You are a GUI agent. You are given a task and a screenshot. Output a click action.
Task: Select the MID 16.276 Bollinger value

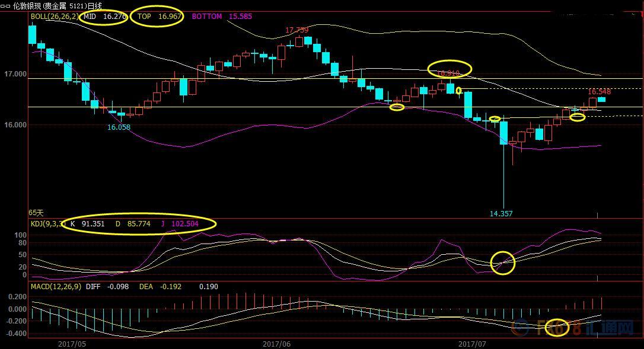coord(105,17)
